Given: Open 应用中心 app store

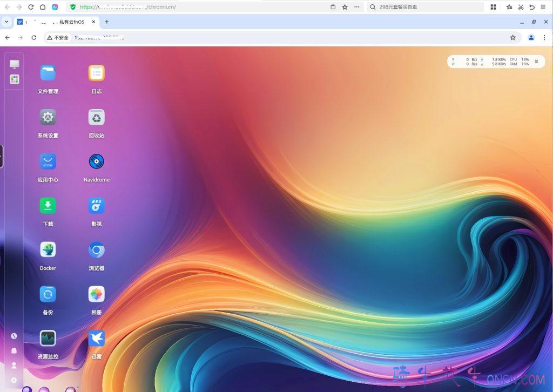Looking at the screenshot, I should click(x=48, y=162).
